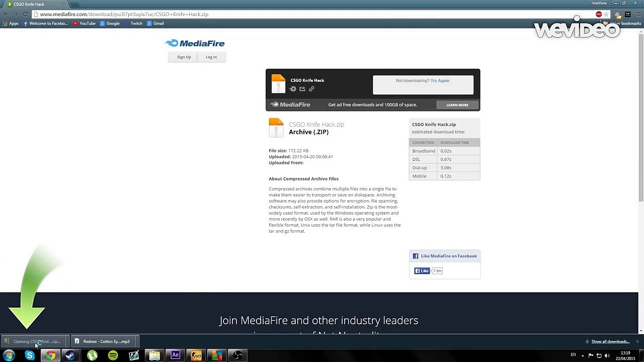
Task: Open Spotify from the taskbar
Action: pos(113,355)
